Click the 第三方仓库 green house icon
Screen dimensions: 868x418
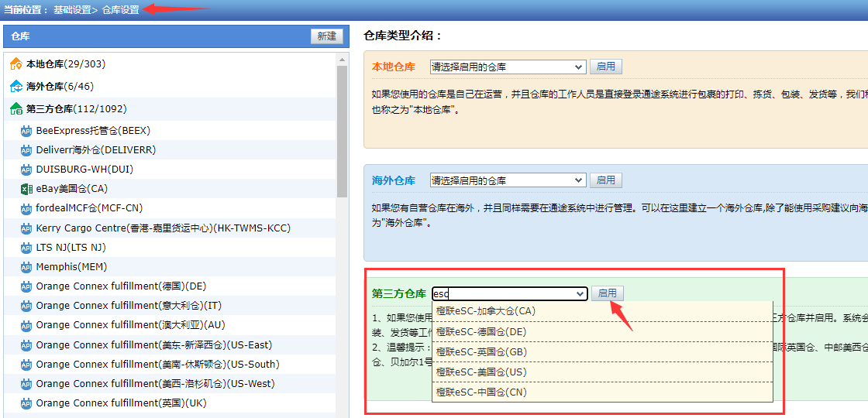(16, 109)
